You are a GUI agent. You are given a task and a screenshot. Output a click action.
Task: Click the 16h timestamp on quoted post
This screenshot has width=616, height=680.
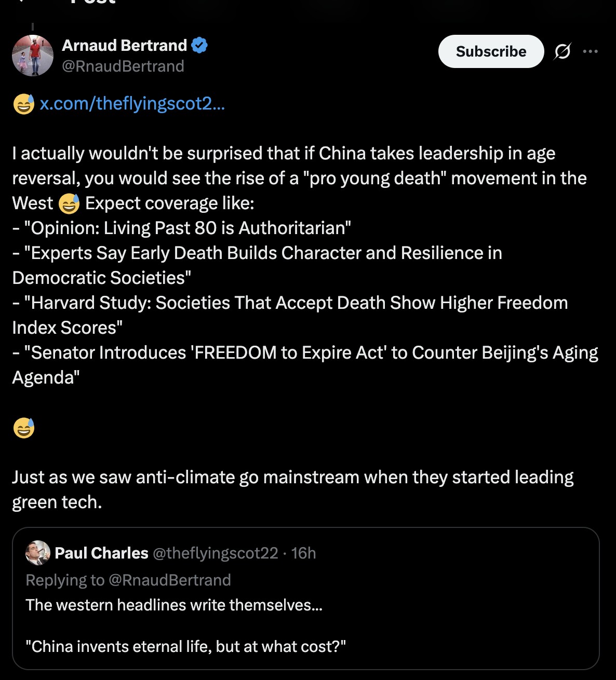pos(304,553)
